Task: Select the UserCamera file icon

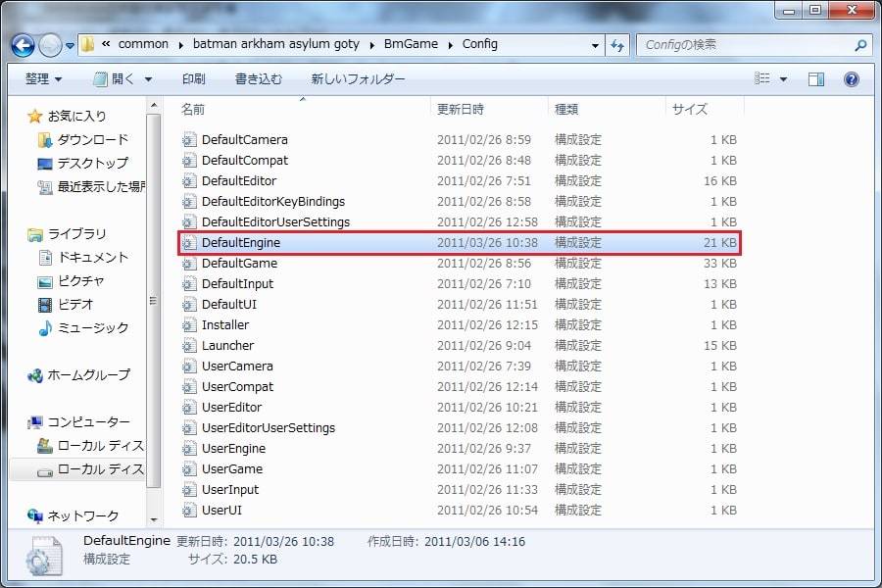Action: (x=189, y=367)
